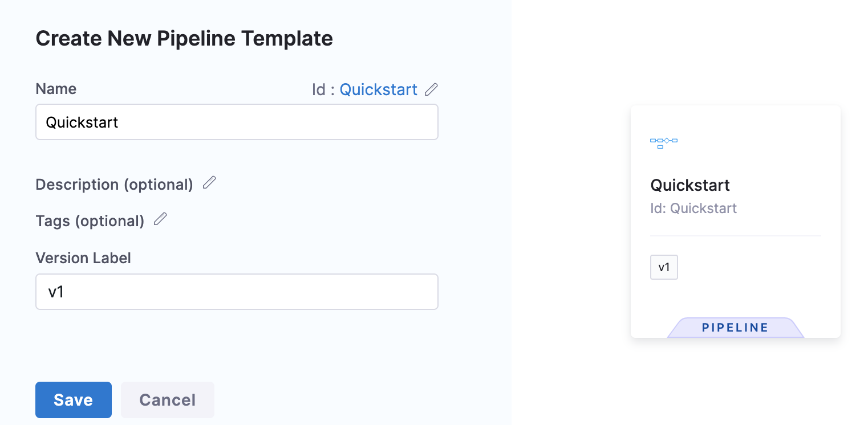Click the 'Id :' prefix above Name field
This screenshot has height=425, width=868.
pos(323,89)
